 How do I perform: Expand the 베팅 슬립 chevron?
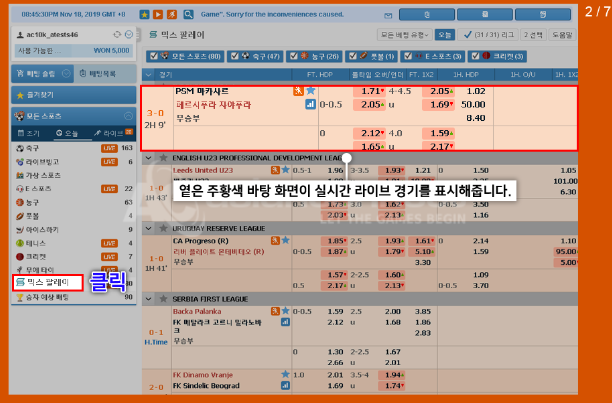tap(66, 73)
